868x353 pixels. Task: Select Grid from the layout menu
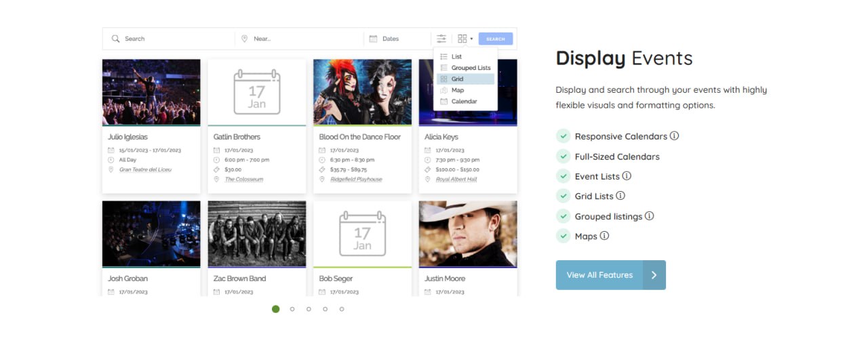point(465,79)
